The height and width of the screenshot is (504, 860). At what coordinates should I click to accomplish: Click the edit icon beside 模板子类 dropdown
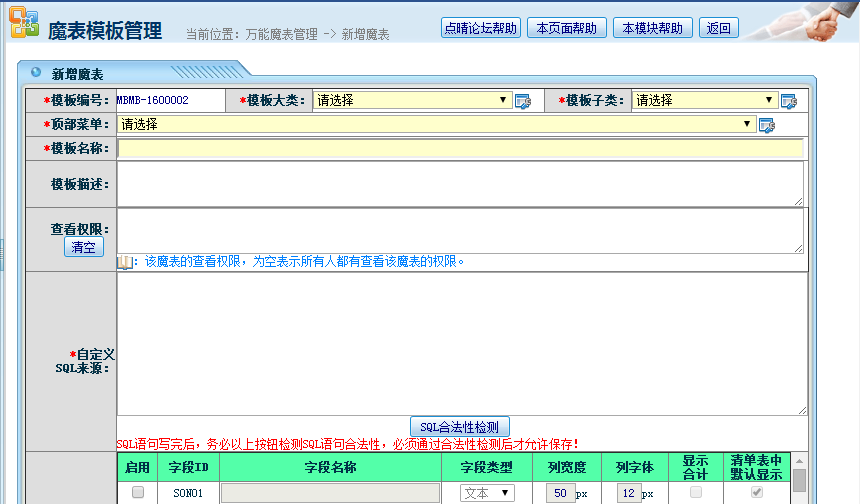click(x=788, y=101)
